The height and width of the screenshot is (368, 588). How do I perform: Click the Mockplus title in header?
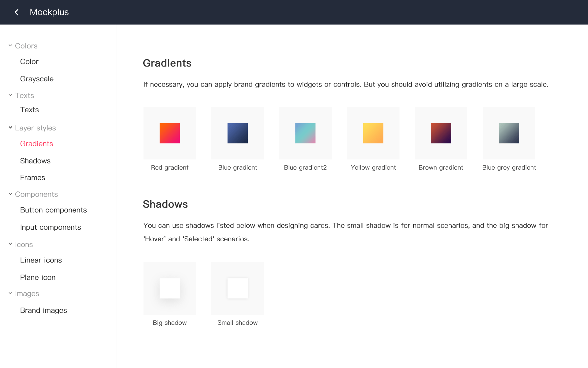[x=49, y=12]
